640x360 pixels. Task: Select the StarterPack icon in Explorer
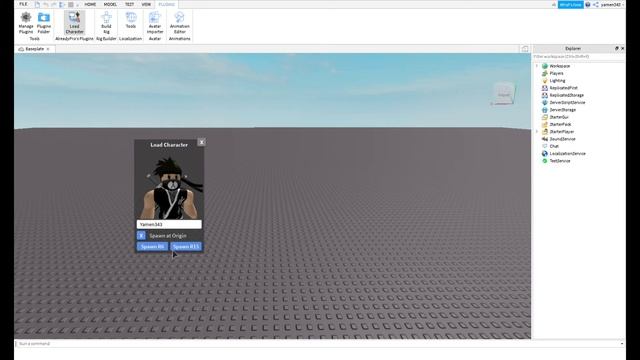coord(544,124)
